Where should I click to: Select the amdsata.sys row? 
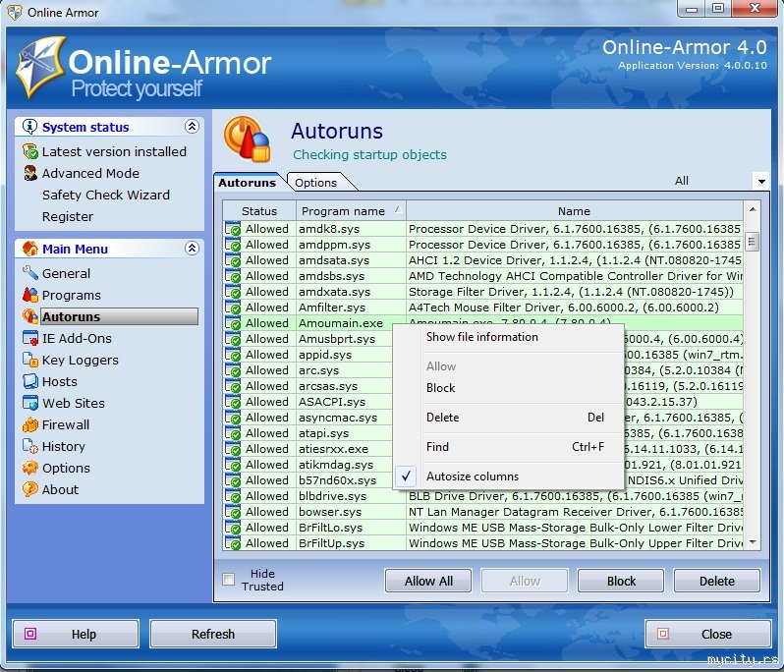[x=483, y=260]
